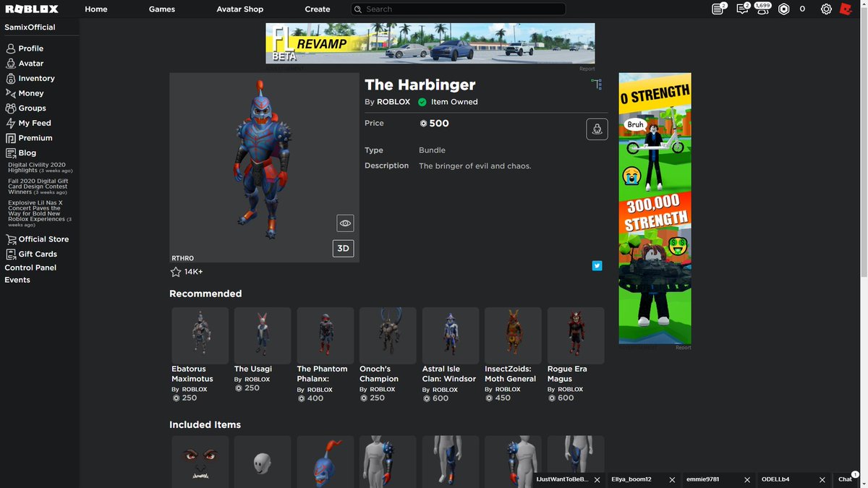The height and width of the screenshot is (488, 868).
Task: Open Premium in the sidebar
Action: 29,138
